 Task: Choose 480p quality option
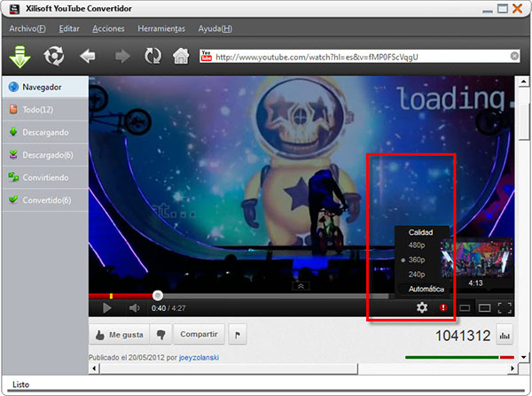click(417, 245)
